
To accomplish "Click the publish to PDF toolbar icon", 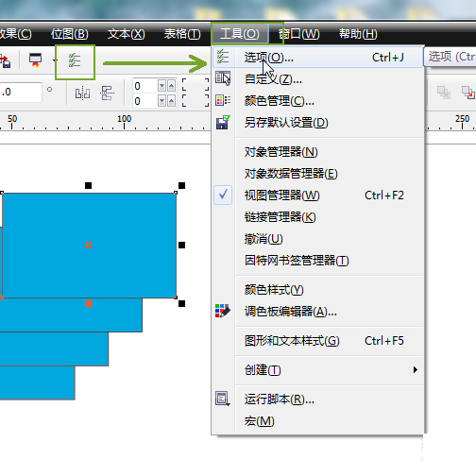I will tap(35, 60).
